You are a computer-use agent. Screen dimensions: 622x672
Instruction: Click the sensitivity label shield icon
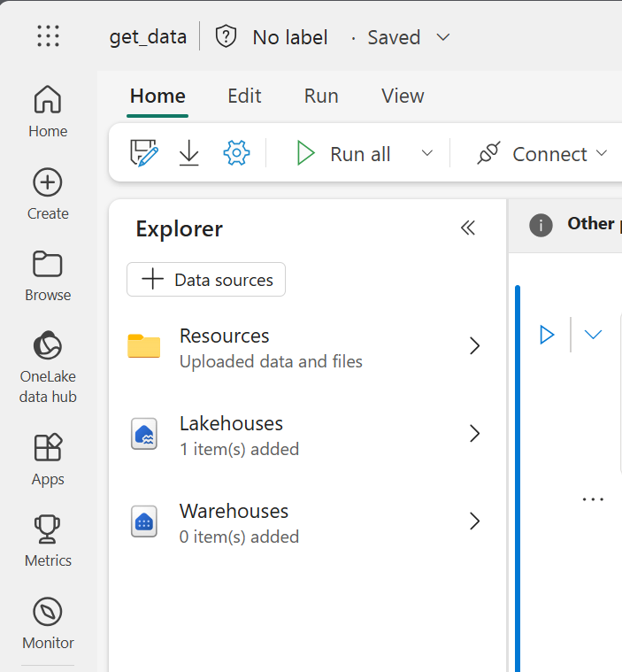[x=226, y=36]
